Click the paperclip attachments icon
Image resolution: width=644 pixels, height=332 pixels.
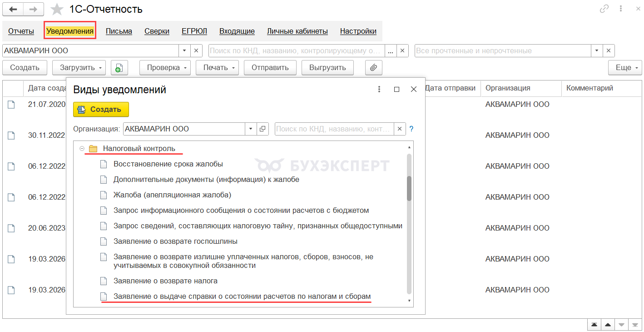374,68
